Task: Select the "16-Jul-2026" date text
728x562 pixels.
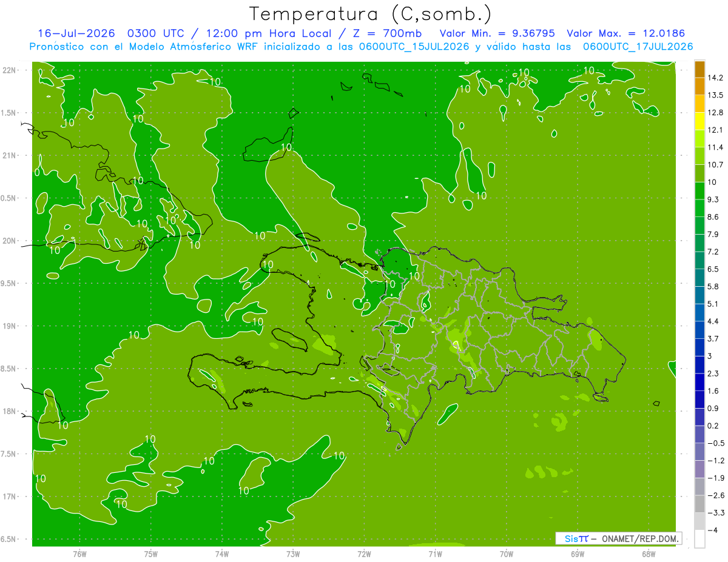Action: (x=76, y=33)
